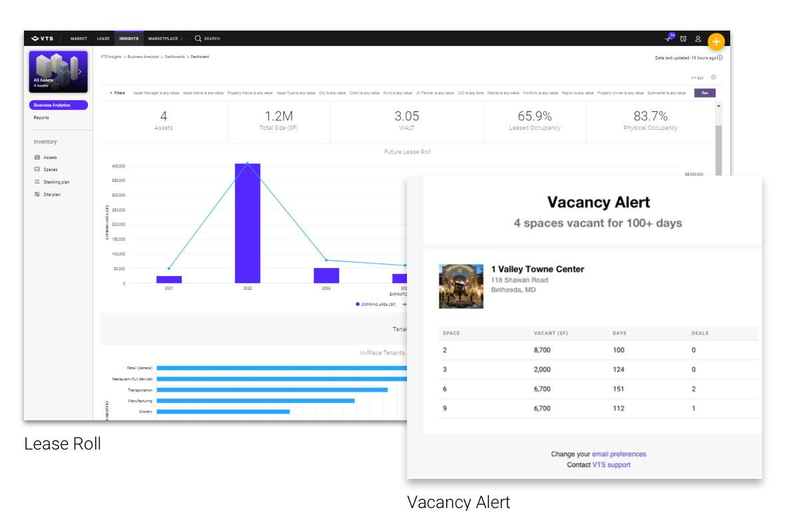Switch to the Lease tab
The width and height of the screenshot is (798, 532).
coord(103,39)
